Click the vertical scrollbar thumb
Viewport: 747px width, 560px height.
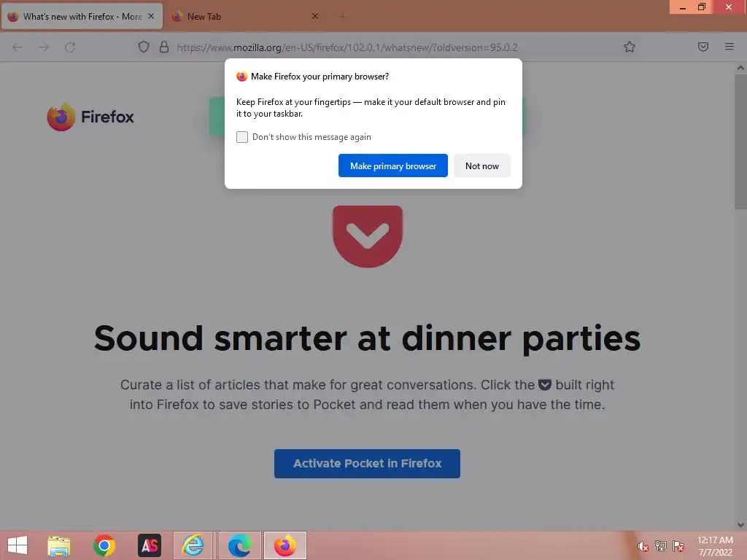740,141
